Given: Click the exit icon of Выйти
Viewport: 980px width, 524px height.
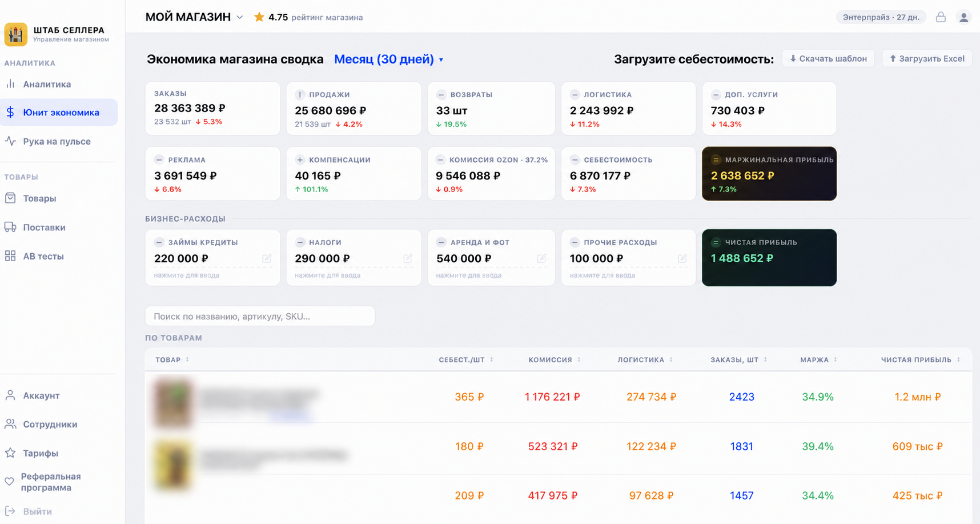Looking at the screenshot, I should pos(10,511).
